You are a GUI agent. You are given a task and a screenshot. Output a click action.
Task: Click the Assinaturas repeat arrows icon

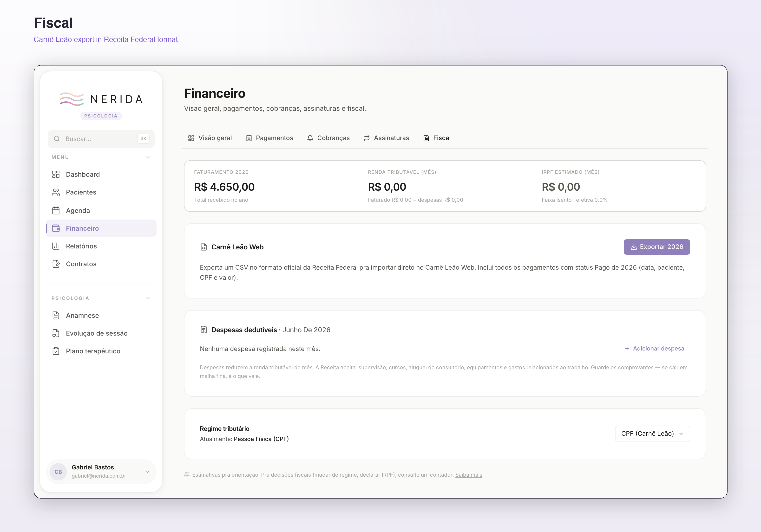(x=367, y=138)
